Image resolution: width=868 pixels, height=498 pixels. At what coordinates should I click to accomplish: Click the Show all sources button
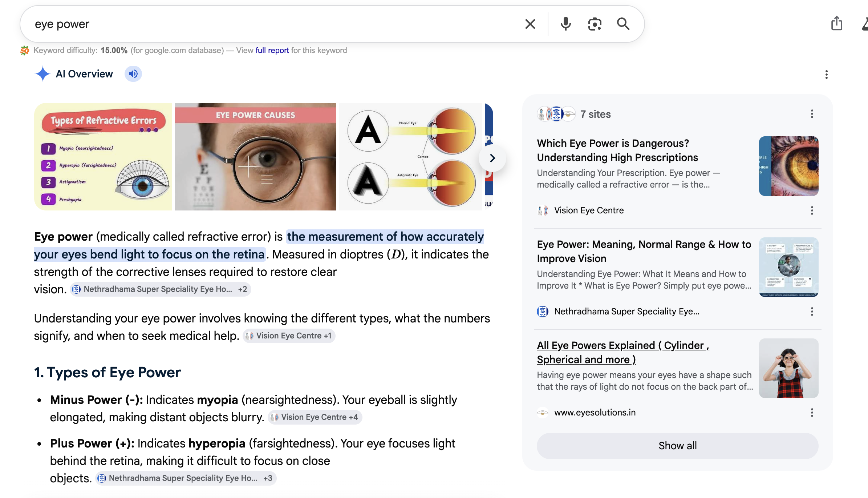pyautogui.click(x=677, y=446)
